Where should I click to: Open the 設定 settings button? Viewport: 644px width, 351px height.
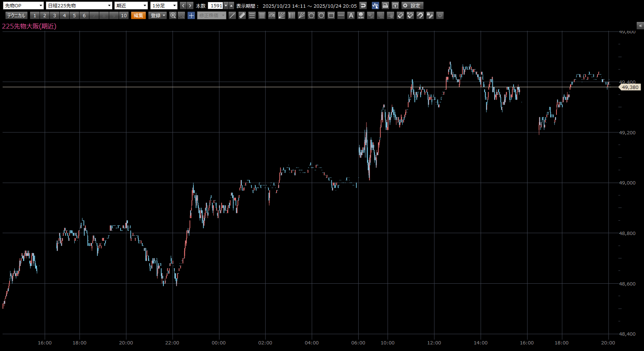[412, 5]
